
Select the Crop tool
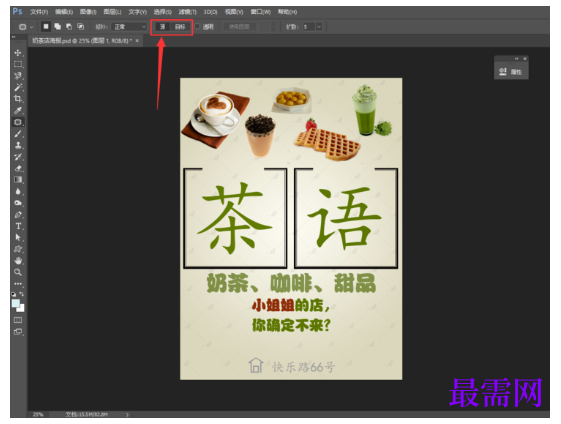(18, 99)
